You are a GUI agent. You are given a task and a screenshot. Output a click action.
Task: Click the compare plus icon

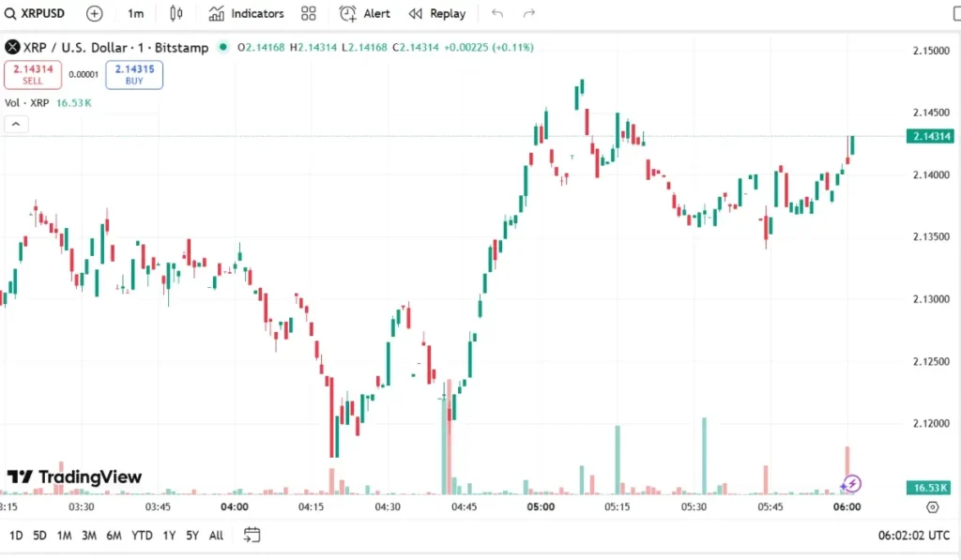click(94, 13)
